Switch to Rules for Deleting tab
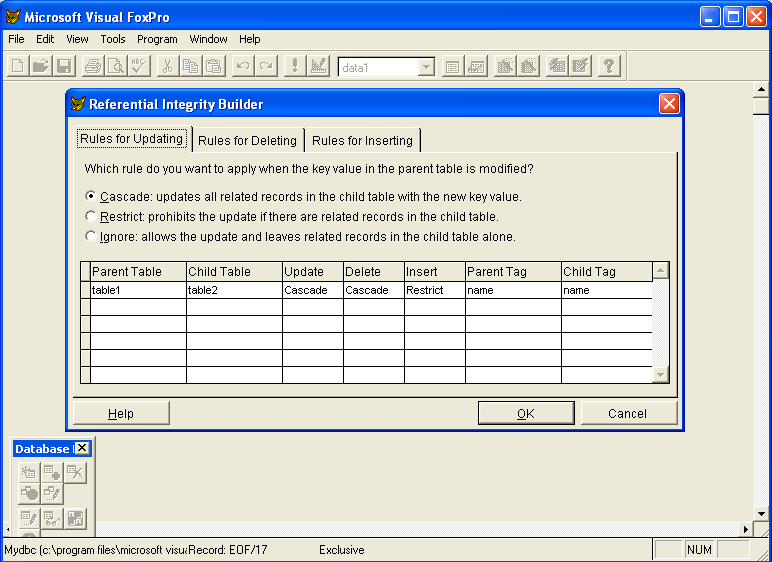The height and width of the screenshot is (562, 772). 248,141
